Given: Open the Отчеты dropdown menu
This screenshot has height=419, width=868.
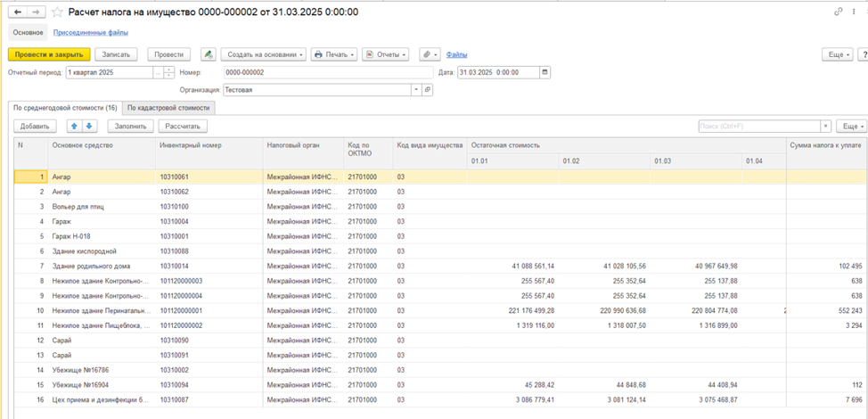Looking at the screenshot, I should [385, 54].
